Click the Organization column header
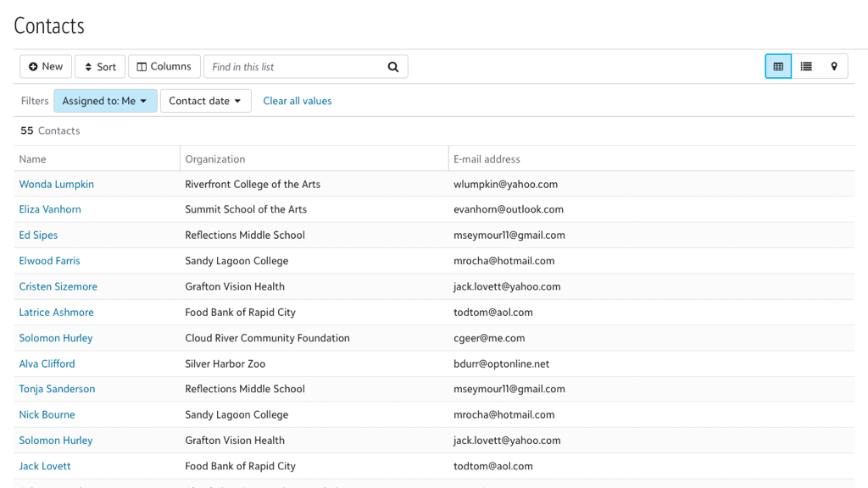Viewport: 868px width, 488px height. (215, 159)
